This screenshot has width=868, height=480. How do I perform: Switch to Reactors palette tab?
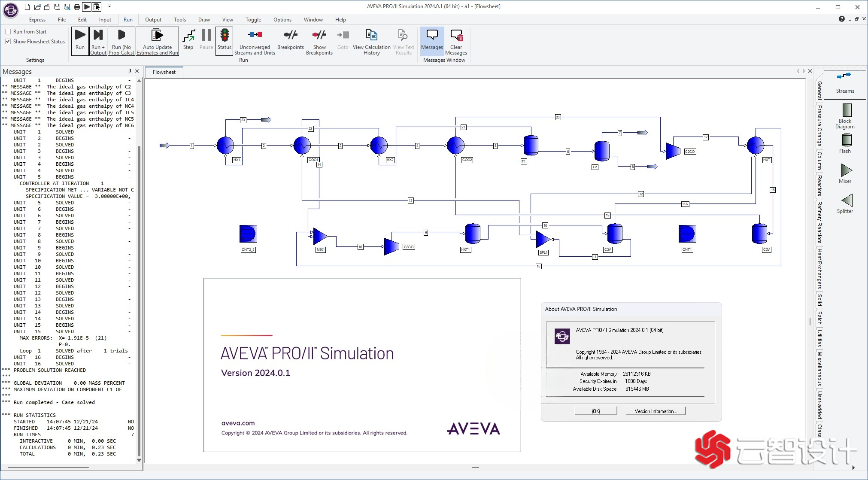coord(819,185)
